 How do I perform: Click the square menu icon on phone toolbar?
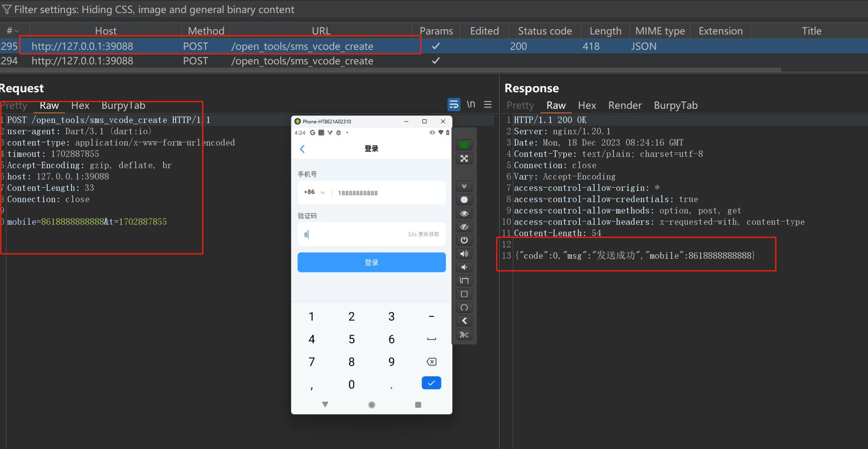tap(464, 294)
